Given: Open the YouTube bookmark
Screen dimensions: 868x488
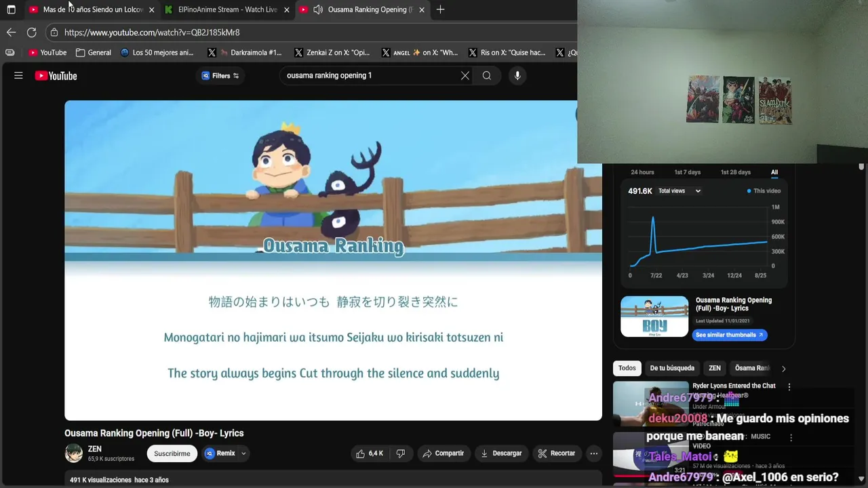Looking at the screenshot, I should pyautogui.click(x=47, y=52).
